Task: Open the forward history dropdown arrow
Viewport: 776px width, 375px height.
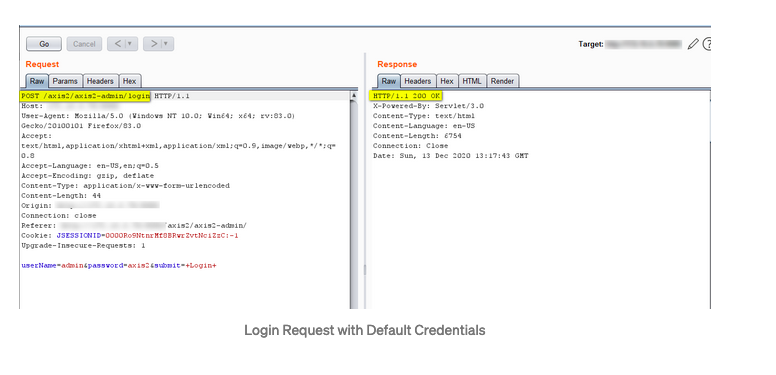Action: 167,44
